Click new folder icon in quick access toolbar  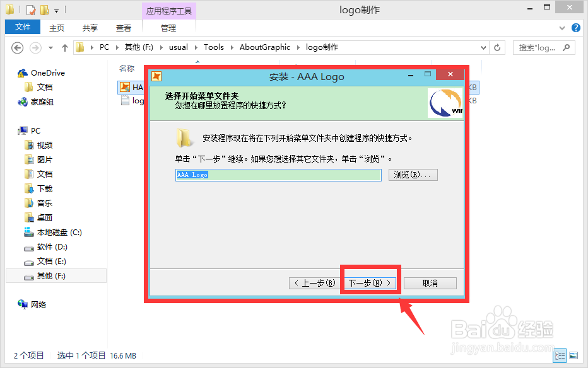tap(44, 9)
